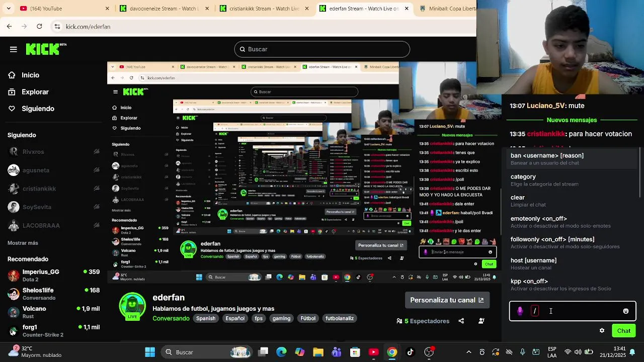Click the offline icon beside SoySevita
644x362 pixels.
pyautogui.click(x=96, y=207)
